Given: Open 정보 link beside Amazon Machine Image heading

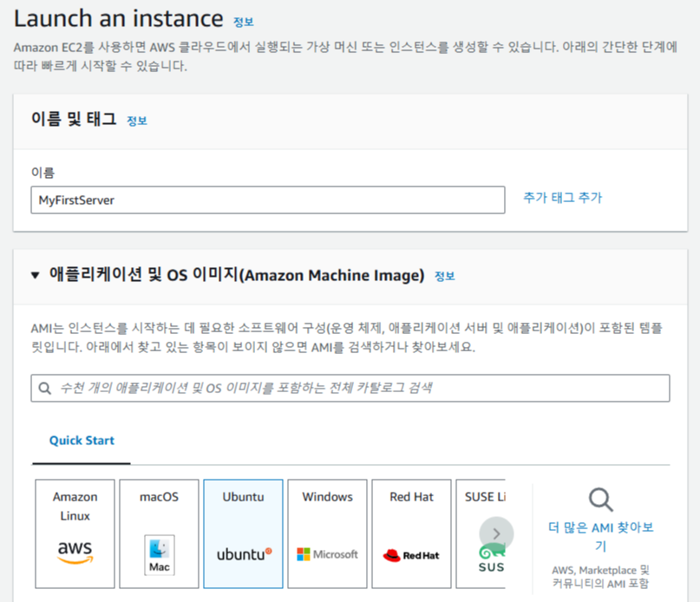Looking at the screenshot, I should tap(445, 276).
